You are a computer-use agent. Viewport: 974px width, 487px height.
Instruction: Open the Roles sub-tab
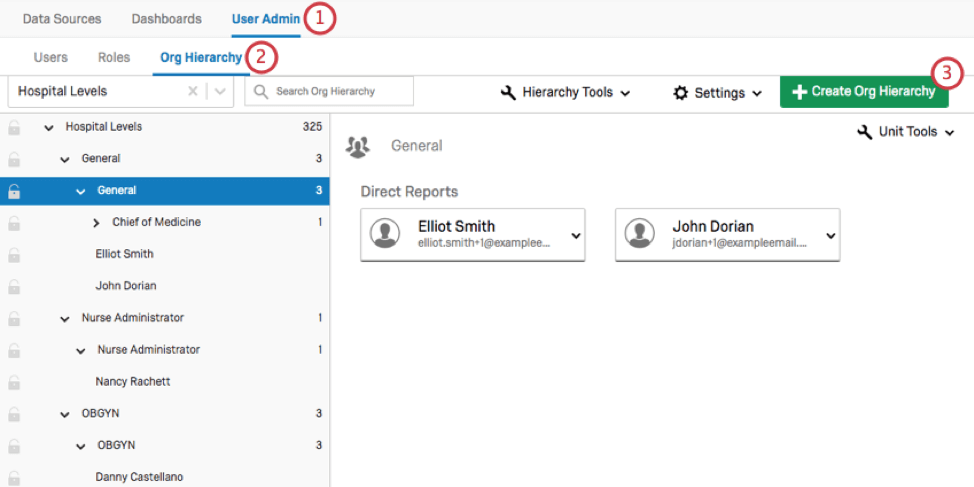pyautogui.click(x=114, y=58)
